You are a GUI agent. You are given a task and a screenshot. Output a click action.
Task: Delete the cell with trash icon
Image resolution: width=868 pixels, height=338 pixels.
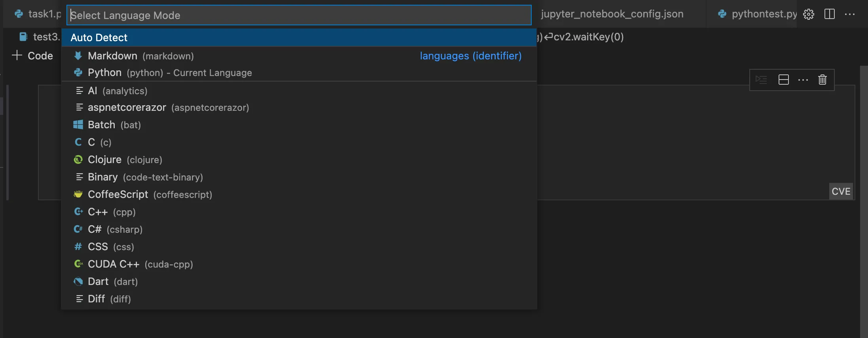[x=823, y=80]
